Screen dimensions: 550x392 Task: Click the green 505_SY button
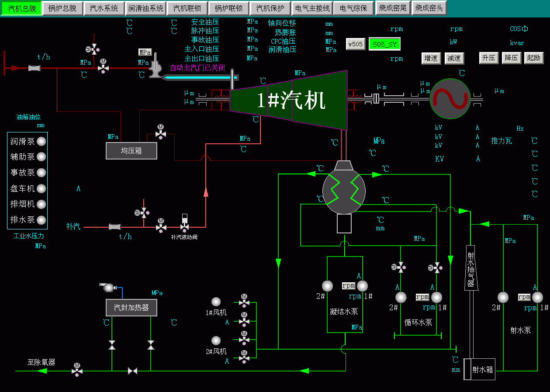click(384, 44)
